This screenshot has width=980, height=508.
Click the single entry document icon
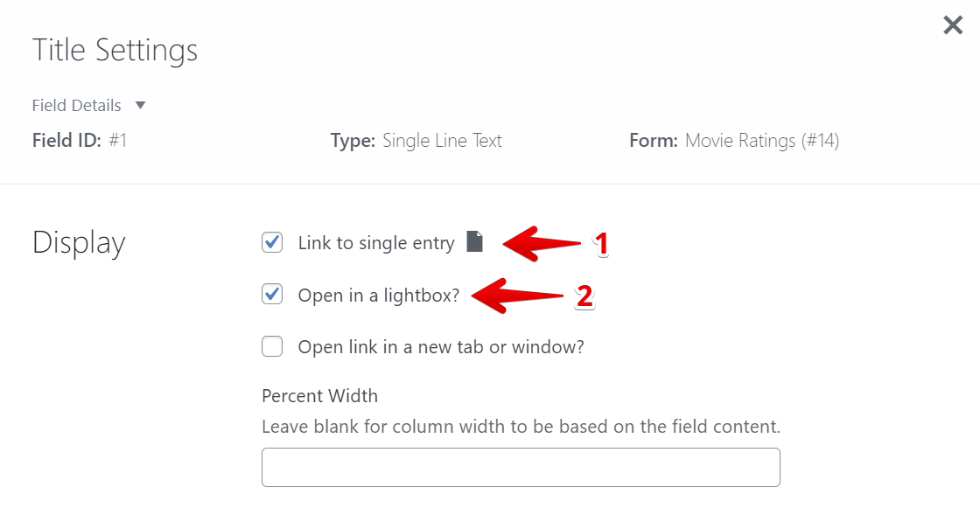(474, 242)
